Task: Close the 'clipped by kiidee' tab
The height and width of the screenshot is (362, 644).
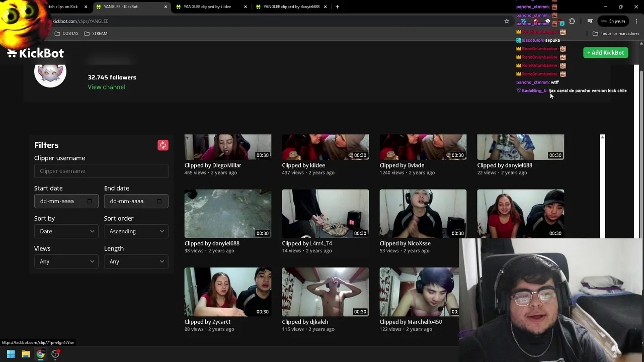Action: click(246, 7)
